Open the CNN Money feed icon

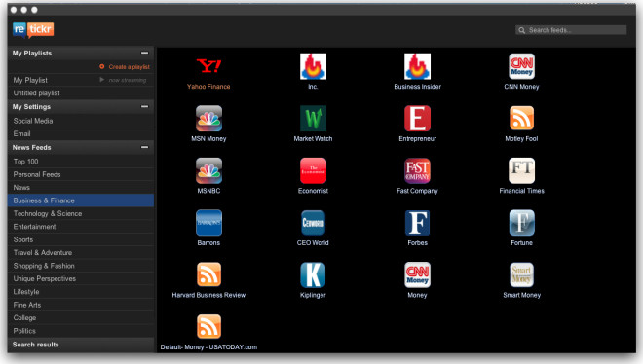pos(521,66)
